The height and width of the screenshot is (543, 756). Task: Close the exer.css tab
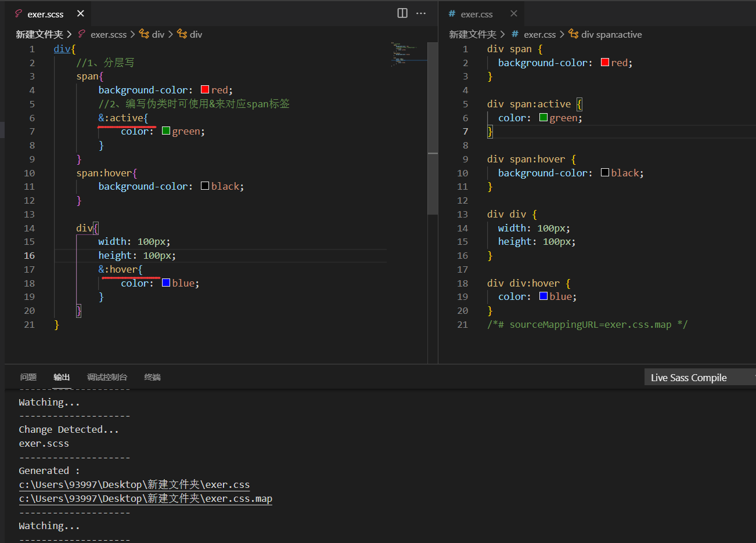514,13
